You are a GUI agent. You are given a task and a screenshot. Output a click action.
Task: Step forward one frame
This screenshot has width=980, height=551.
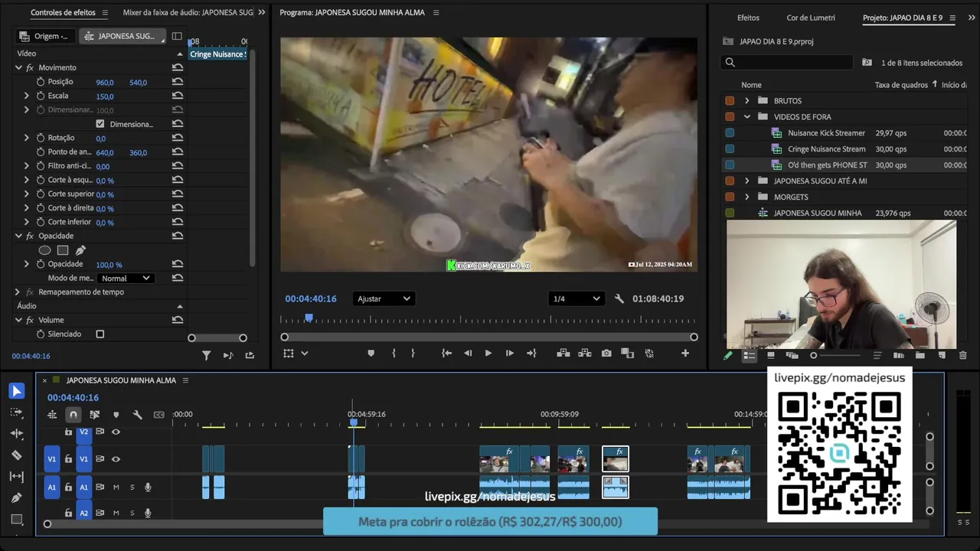coord(509,354)
